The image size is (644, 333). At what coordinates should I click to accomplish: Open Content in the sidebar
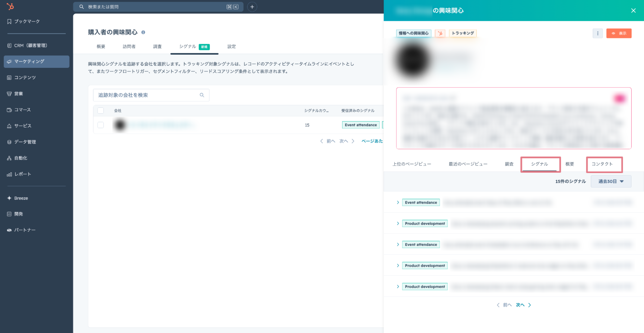click(x=21, y=78)
